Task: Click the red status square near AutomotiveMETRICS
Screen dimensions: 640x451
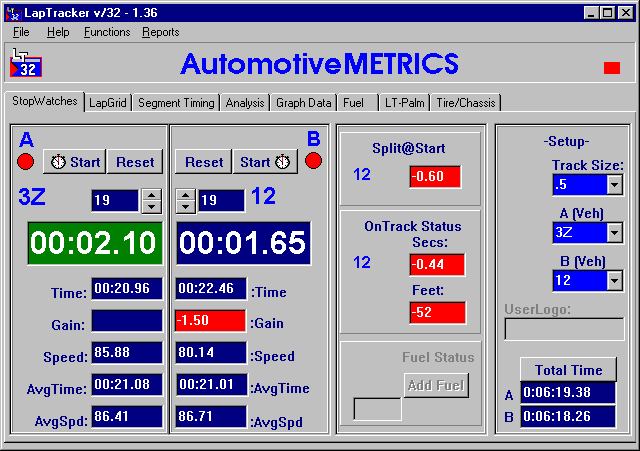Action: point(612,68)
